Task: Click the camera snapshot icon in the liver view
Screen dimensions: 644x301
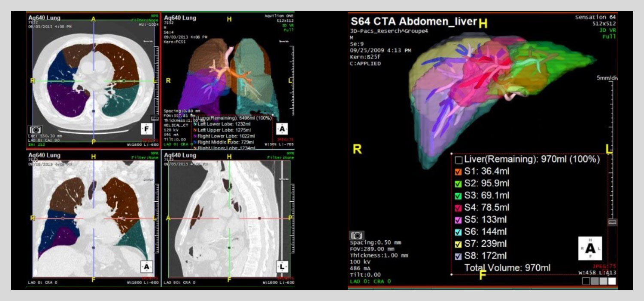Action: [x=357, y=236]
